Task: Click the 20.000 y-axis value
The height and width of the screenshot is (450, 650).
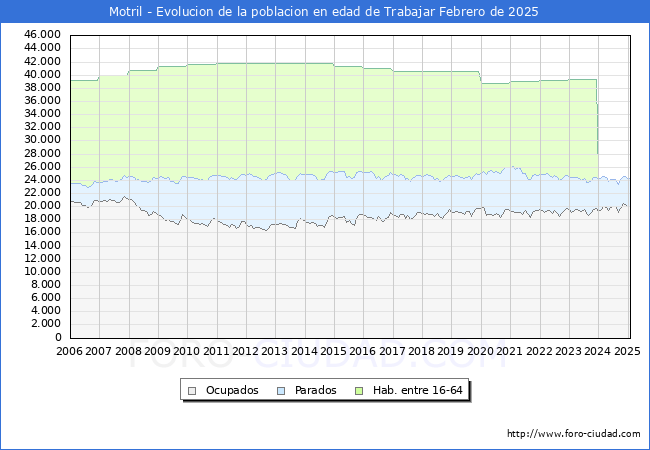Action: [43, 206]
